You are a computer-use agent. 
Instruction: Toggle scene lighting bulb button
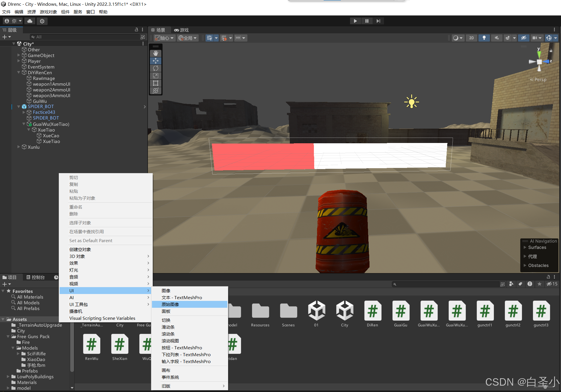[x=484, y=38]
